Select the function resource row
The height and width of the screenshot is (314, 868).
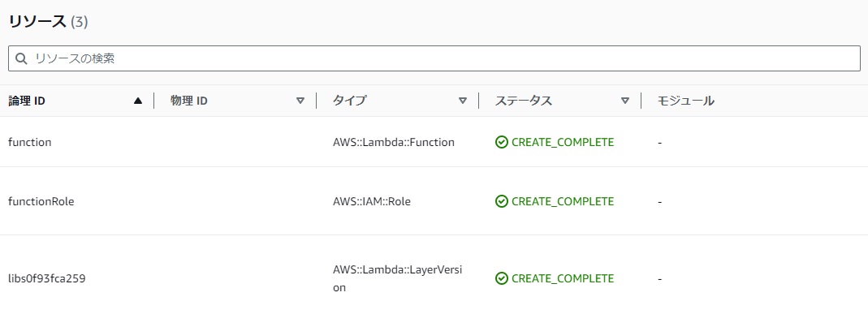(x=434, y=142)
